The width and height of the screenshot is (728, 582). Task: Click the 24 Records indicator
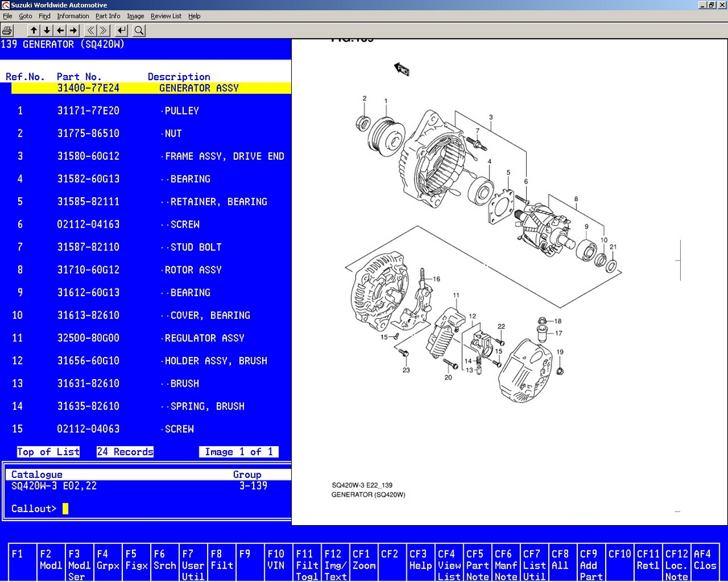[125, 452]
